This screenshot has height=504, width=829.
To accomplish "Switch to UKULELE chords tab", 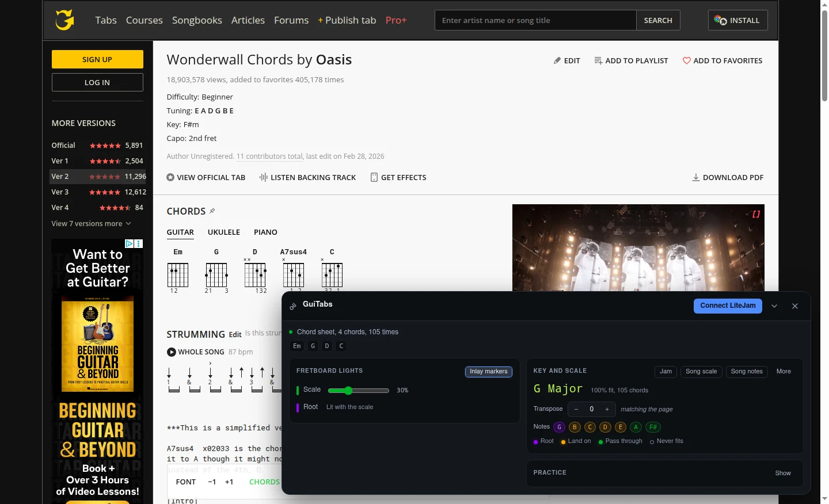I will [x=224, y=232].
